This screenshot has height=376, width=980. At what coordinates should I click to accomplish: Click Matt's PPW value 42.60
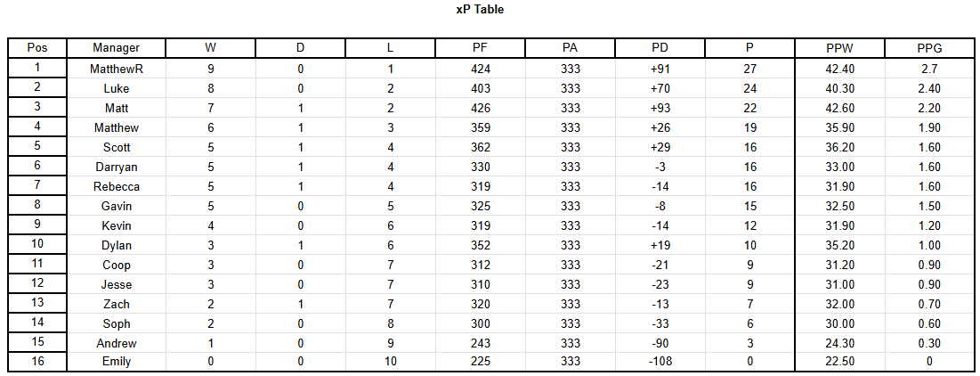(x=840, y=108)
